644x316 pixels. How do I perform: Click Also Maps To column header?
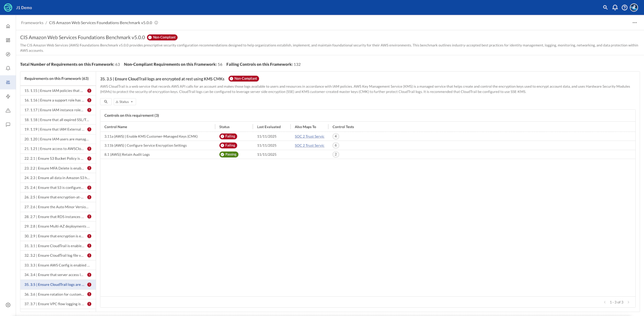[305, 127]
